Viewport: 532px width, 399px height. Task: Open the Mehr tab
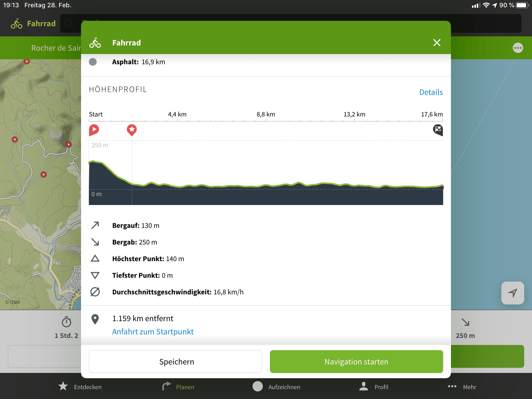tap(462, 387)
